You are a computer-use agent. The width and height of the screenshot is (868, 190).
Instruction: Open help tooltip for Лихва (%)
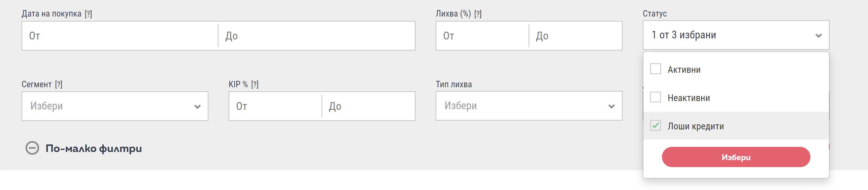point(477,14)
